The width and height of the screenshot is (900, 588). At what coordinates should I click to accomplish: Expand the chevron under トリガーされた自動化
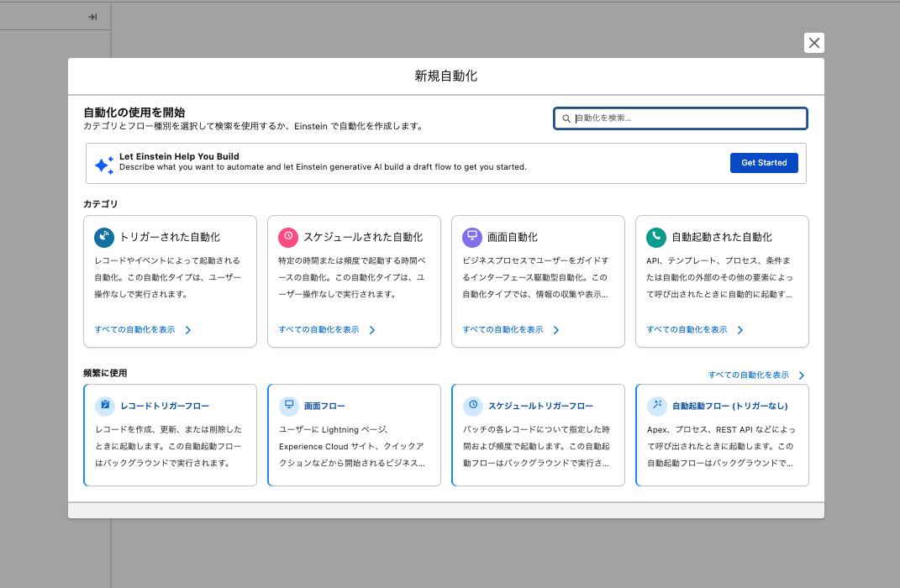190,329
